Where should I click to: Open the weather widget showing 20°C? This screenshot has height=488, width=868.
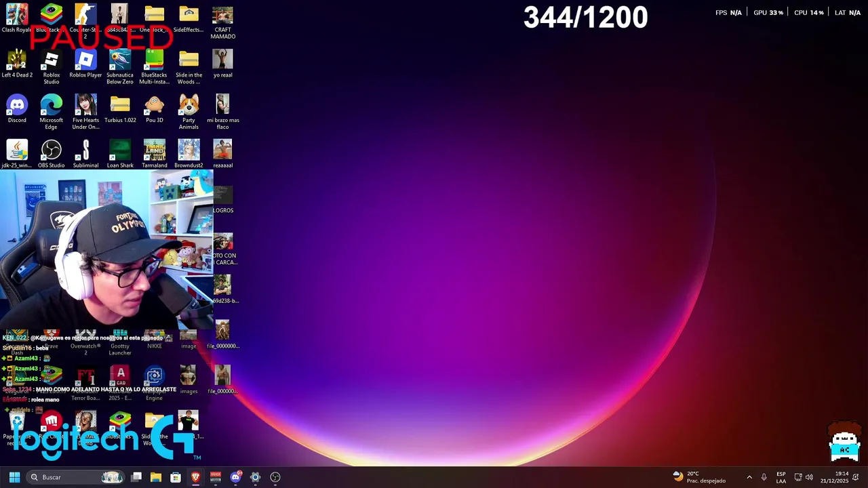coord(698,477)
